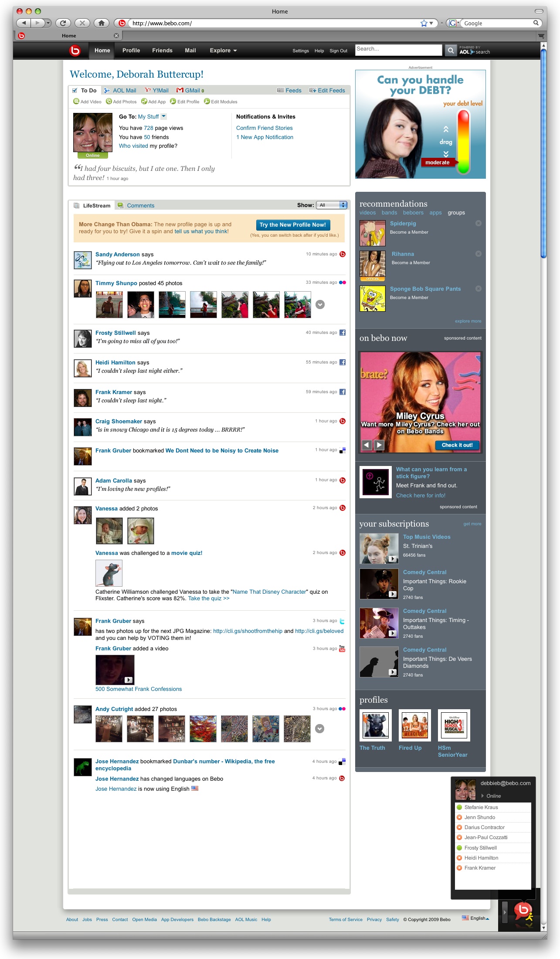This screenshot has height=959, width=560.
Task: Open the Show filter dropdown set to All
Action: coord(332,205)
